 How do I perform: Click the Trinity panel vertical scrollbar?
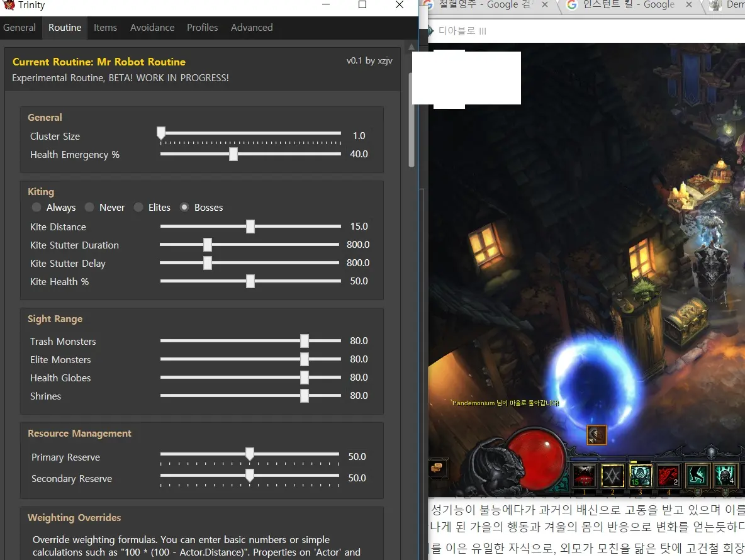click(x=412, y=120)
